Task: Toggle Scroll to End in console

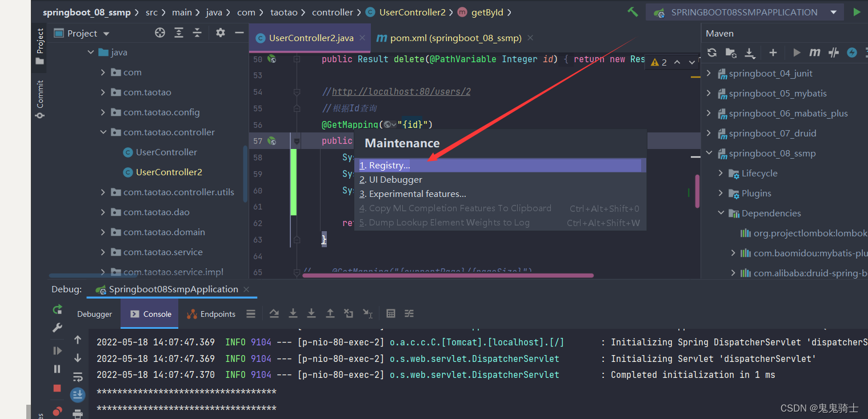Action: point(78,394)
